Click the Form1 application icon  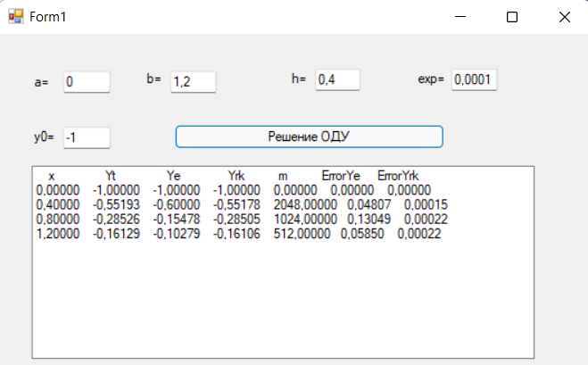[16, 16]
